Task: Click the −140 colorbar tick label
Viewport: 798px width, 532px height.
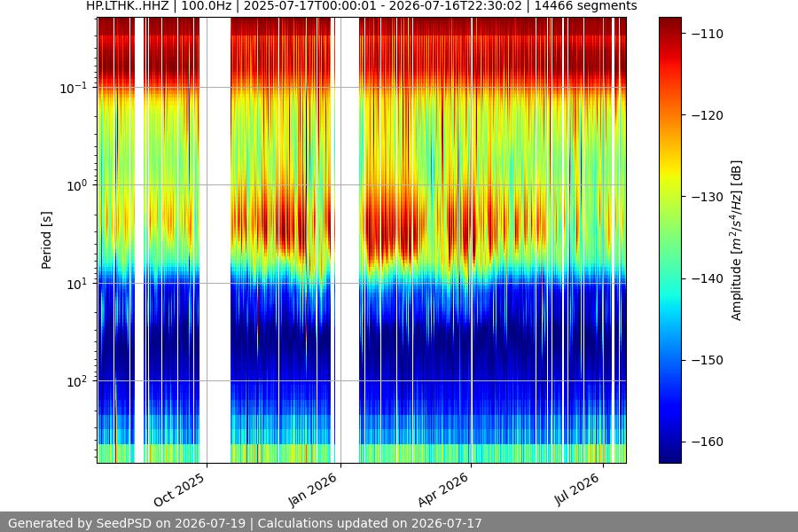Action: 708,278
